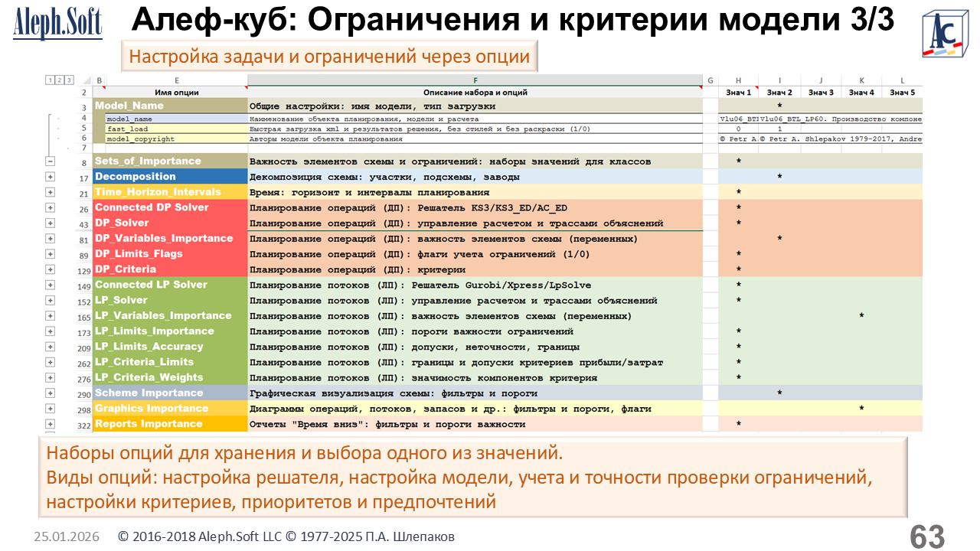
Task: Collapse the Sets_of_Importance group
Action: (51, 161)
